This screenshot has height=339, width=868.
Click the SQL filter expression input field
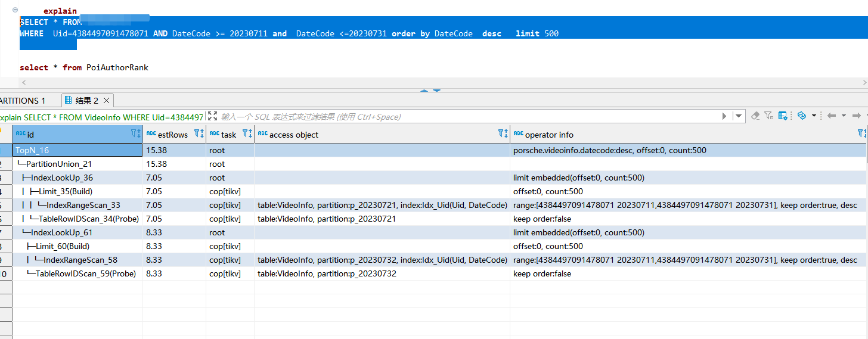tap(465, 117)
